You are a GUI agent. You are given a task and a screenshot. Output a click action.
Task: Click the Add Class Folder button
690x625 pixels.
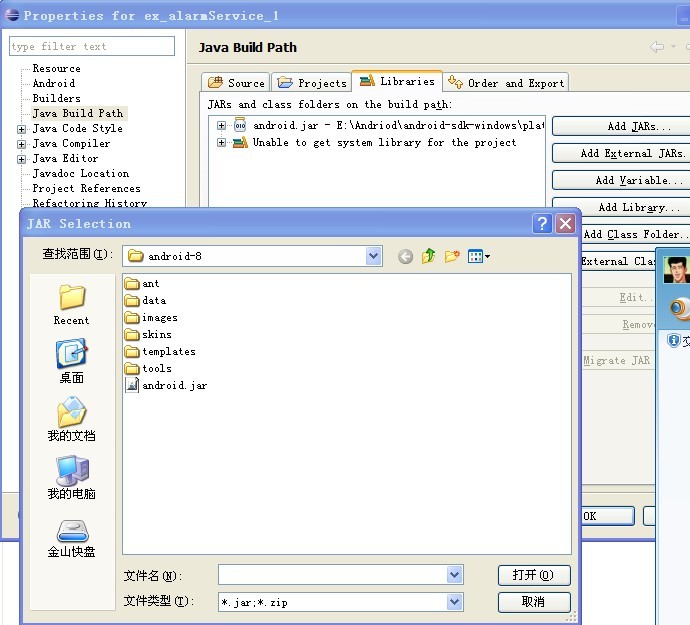click(635, 234)
